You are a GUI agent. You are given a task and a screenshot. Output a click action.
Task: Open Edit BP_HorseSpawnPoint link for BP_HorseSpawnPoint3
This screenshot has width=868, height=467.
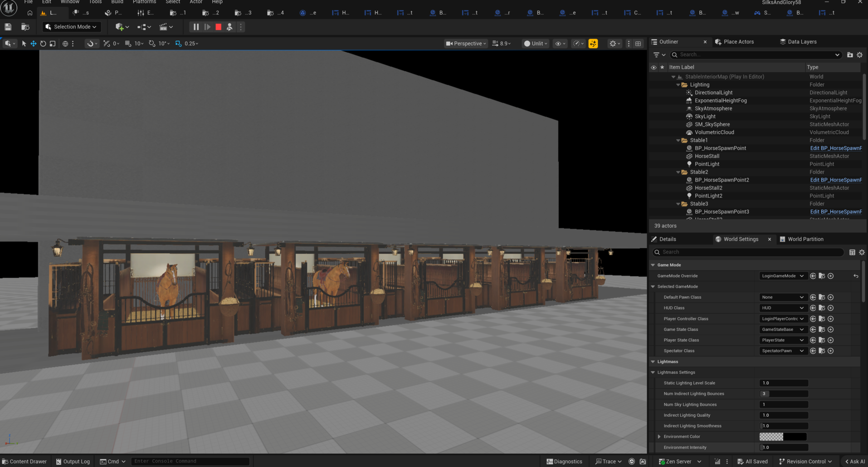[836, 212]
